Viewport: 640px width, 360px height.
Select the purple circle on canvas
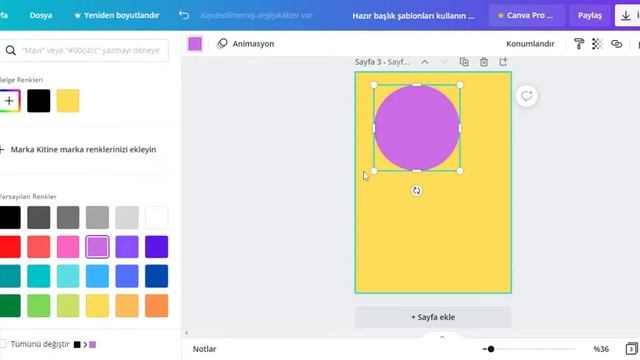[x=417, y=128]
